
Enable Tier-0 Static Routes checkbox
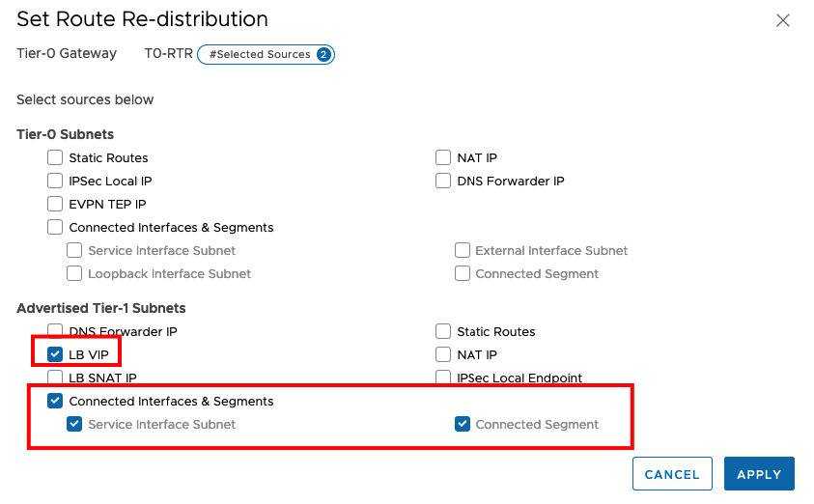55,157
